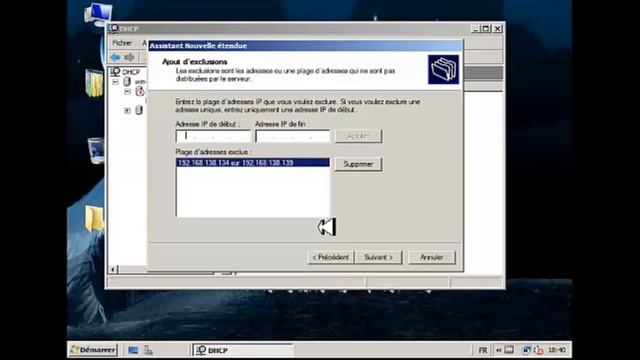Select the red IPv4 node icon
Image resolution: width=640 pixels, height=360 pixels.
[x=140, y=91]
